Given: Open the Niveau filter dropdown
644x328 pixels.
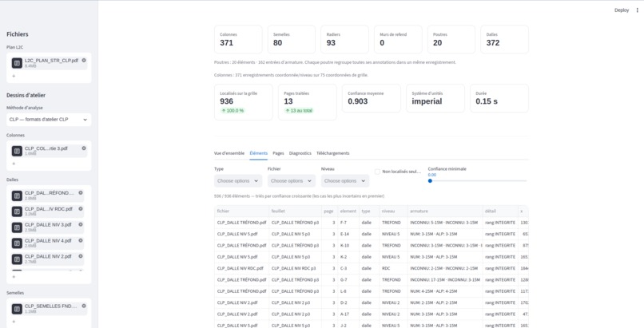Looking at the screenshot, I should 345,181.
